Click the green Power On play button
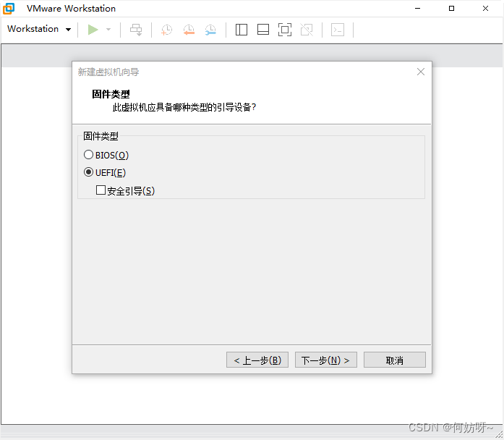The image size is (504, 440). 93,30
